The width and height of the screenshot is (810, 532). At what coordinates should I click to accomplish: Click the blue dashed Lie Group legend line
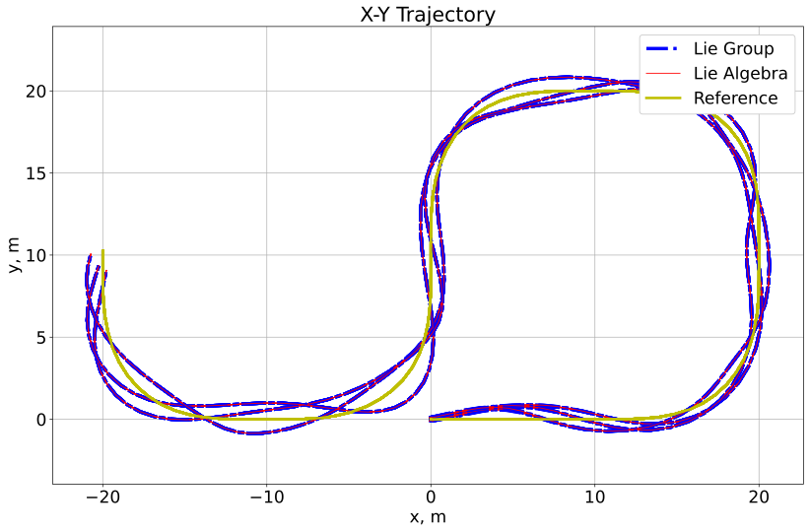[x=663, y=49]
